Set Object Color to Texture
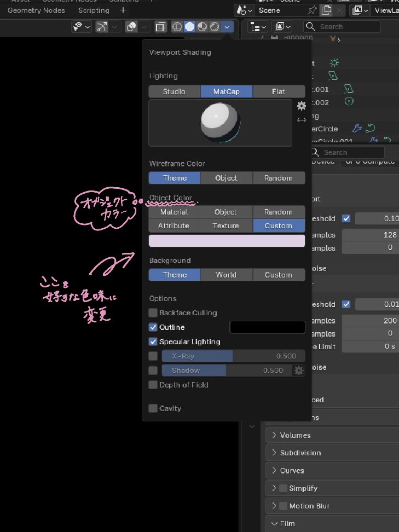Screen dimensions: 399x532 tap(226, 225)
